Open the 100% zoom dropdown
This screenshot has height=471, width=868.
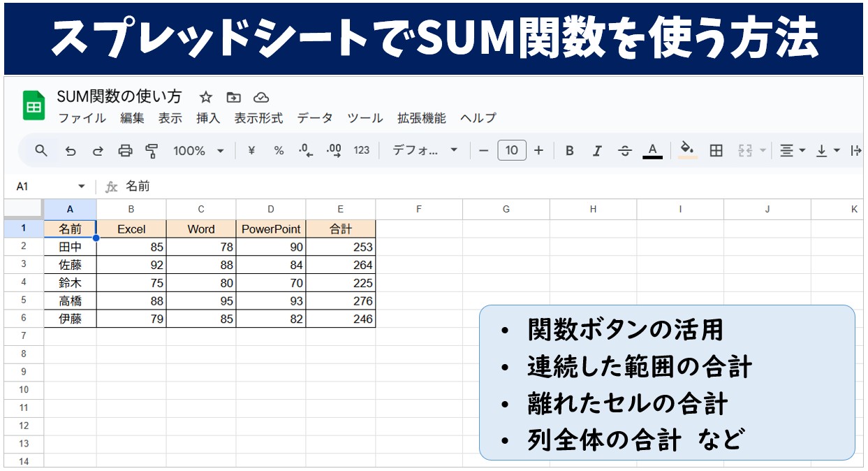(199, 150)
